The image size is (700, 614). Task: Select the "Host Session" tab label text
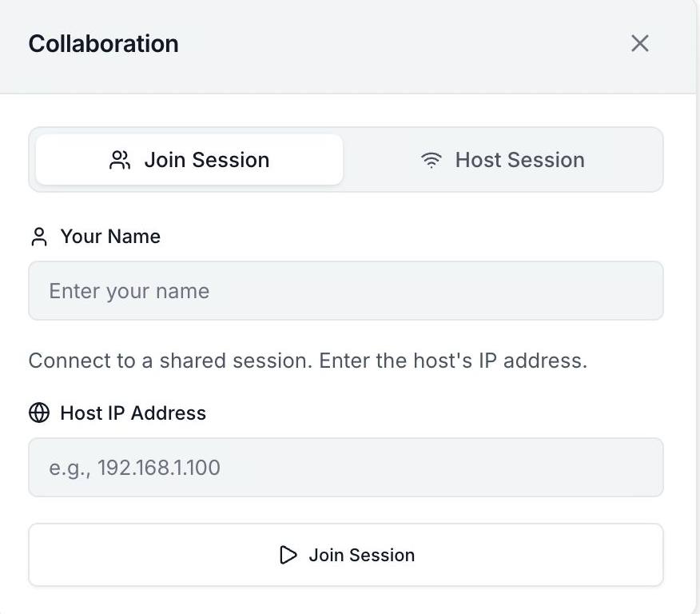coord(519,160)
